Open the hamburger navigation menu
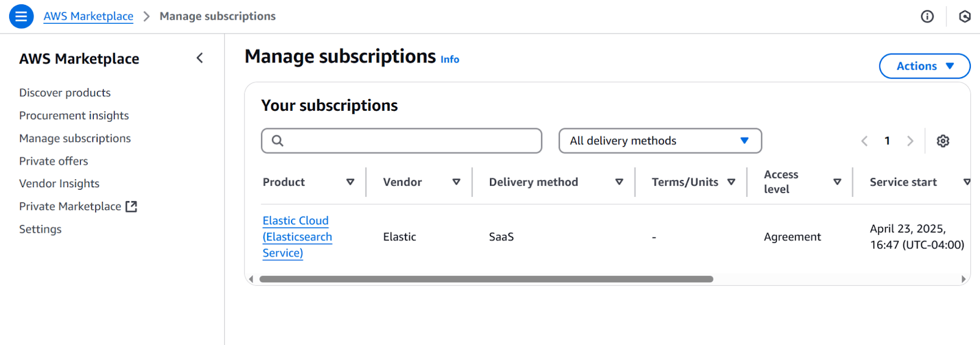This screenshot has width=980, height=345. (21, 17)
